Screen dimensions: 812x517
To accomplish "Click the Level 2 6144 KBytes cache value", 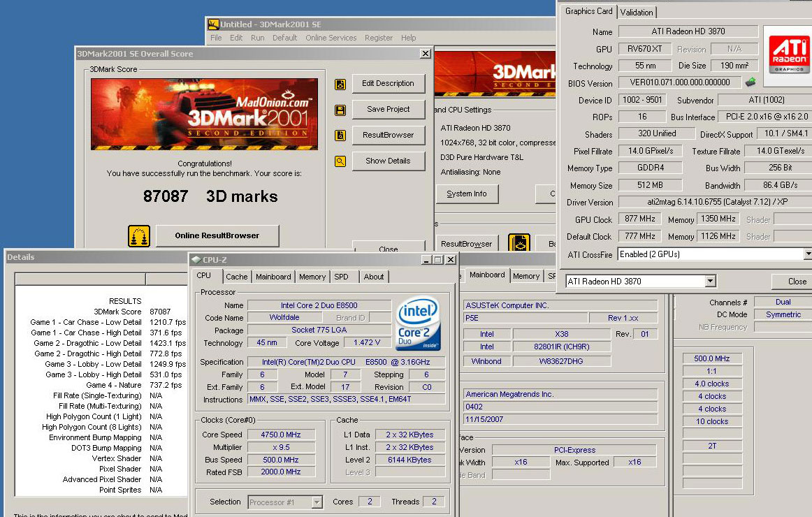I will tap(409, 460).
